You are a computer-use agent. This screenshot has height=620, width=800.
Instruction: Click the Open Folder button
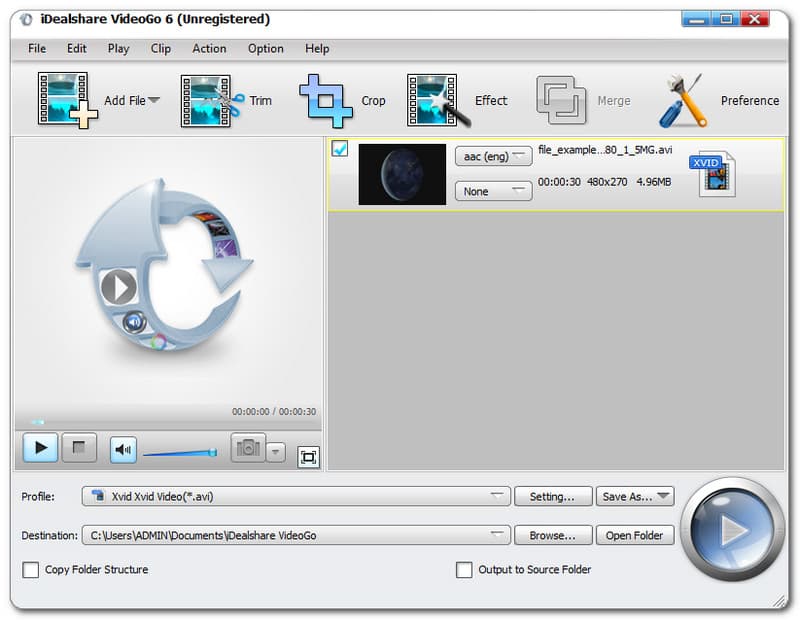635,535
